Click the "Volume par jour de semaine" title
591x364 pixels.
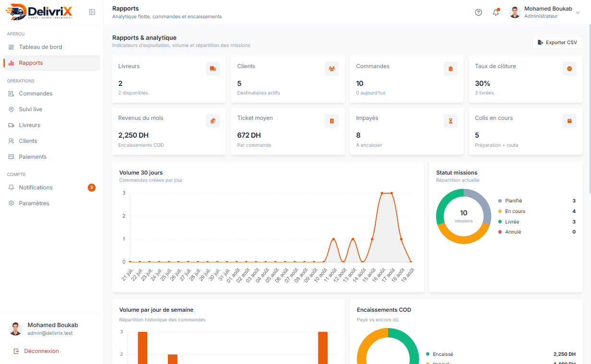coord(156,310)
